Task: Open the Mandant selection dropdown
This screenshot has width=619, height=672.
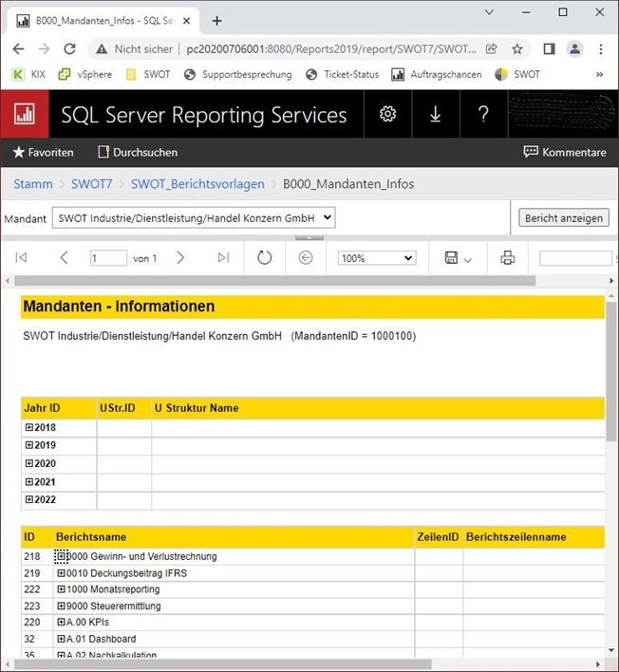Action: click(x=194, y=218)
